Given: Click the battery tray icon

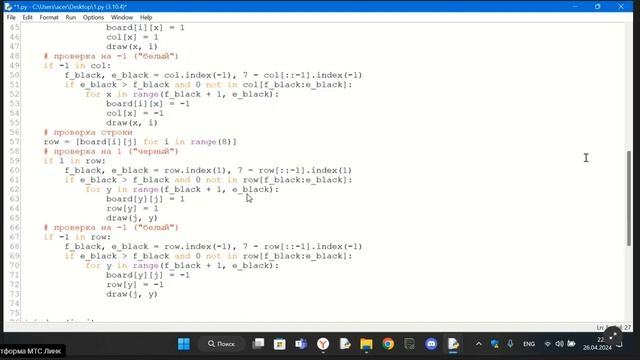Looking at the screenshot, I should [571, 344].
